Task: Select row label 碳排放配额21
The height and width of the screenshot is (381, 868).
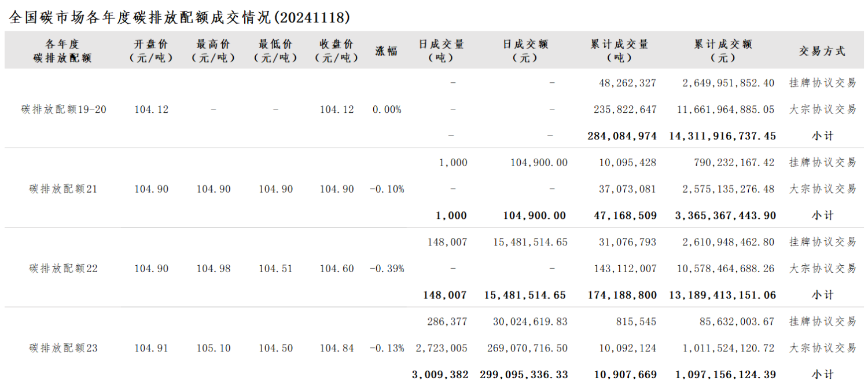Action: [64, 189]
